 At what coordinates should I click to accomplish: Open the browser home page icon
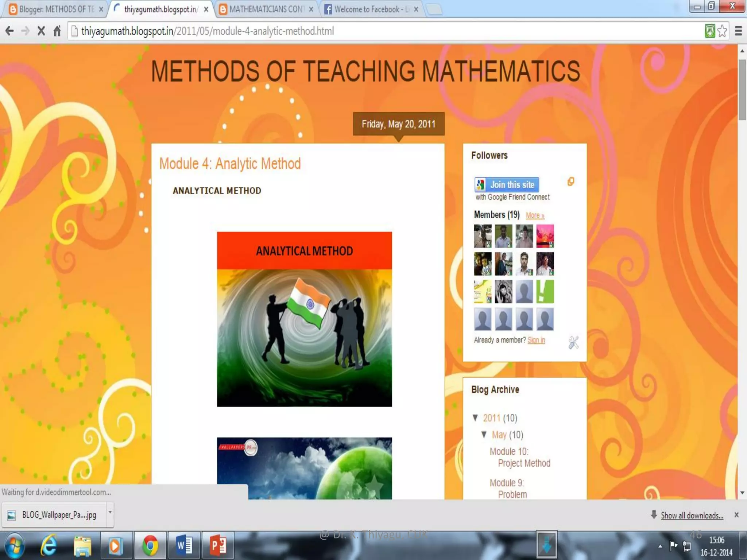tap(57, 31)
